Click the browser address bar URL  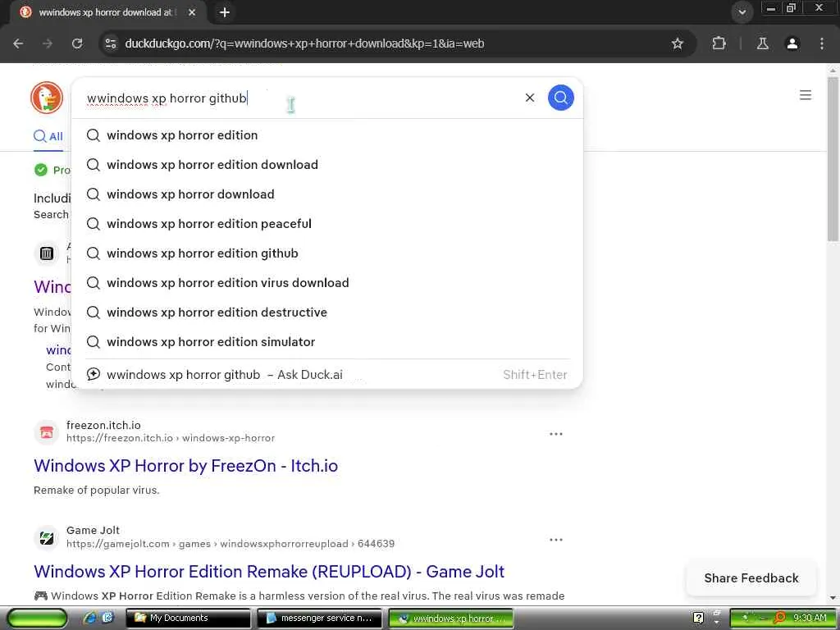pyautogui.click(x=304, y=43)
